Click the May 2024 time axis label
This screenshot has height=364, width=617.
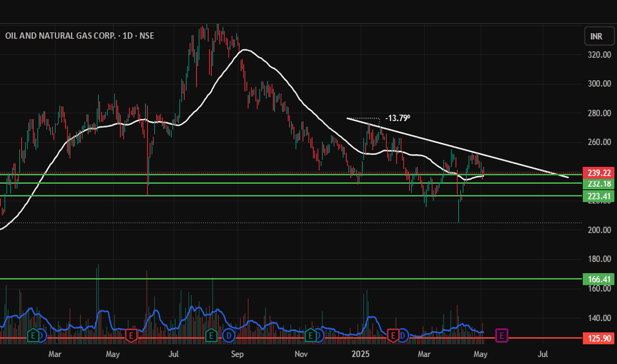(x=113, y=354)
